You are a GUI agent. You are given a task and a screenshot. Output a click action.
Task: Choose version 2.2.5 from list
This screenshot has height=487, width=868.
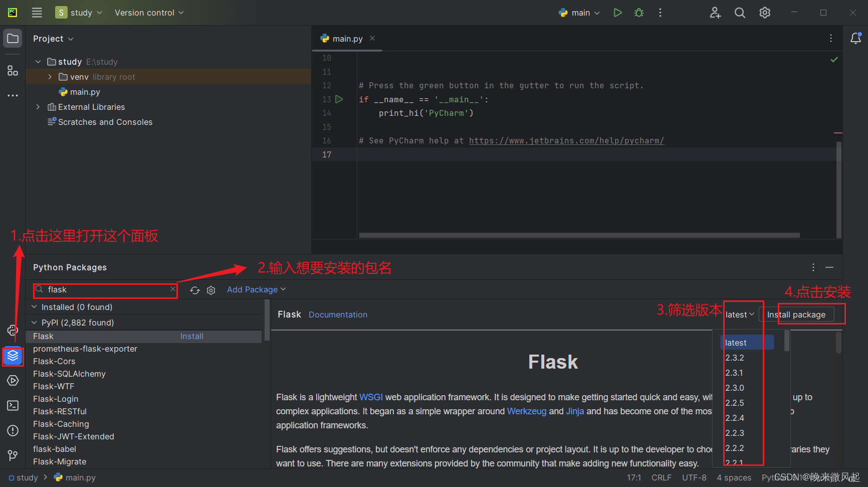735,403
